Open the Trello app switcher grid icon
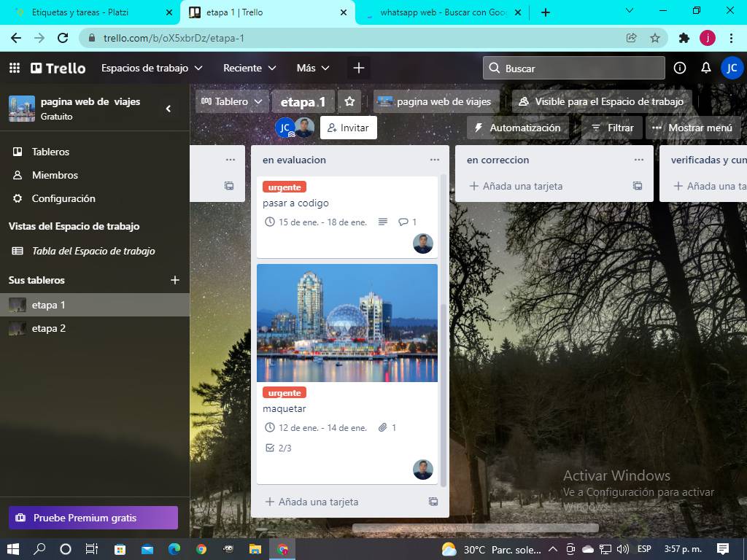Screen dimensions: 747x560 point(15,68)
